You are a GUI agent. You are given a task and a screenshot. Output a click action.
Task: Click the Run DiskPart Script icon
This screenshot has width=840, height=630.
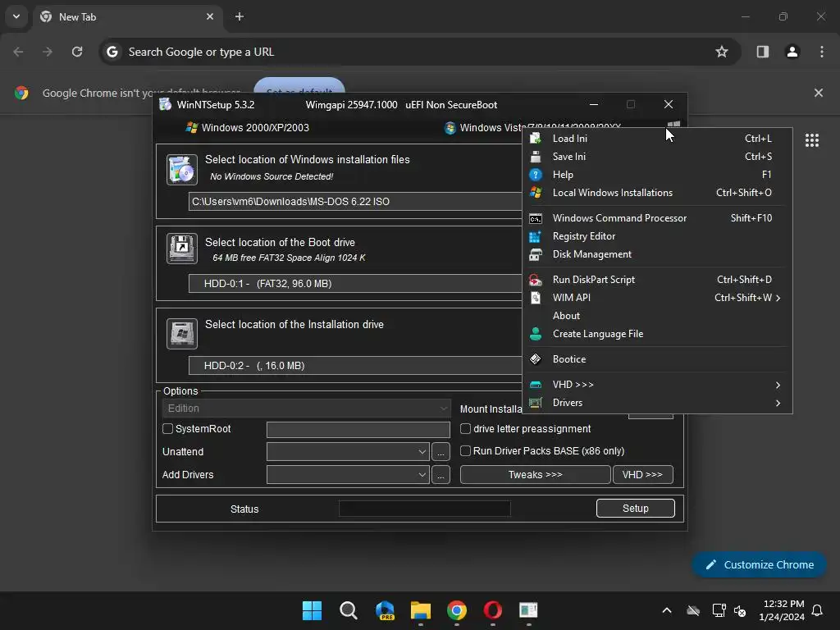click(535, 280)
